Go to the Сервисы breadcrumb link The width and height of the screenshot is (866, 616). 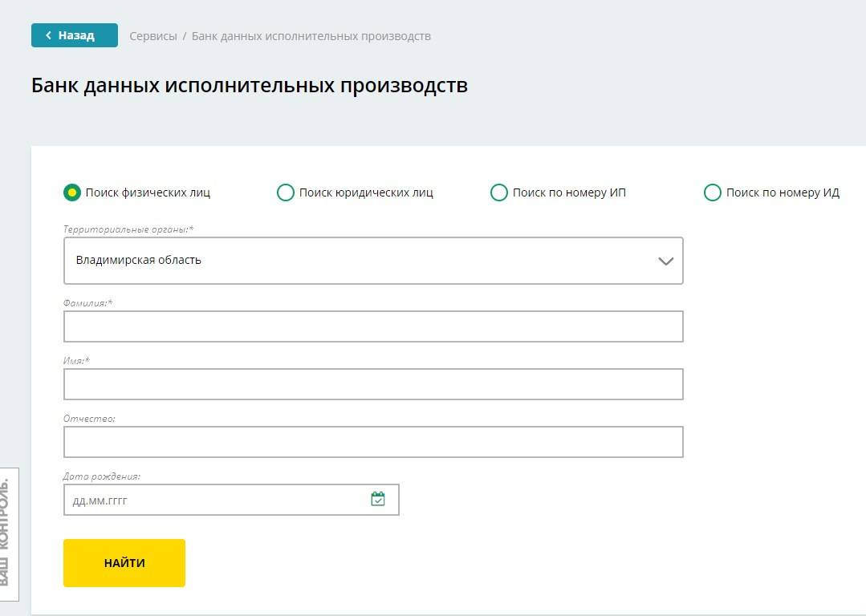(x=152, y=36)
